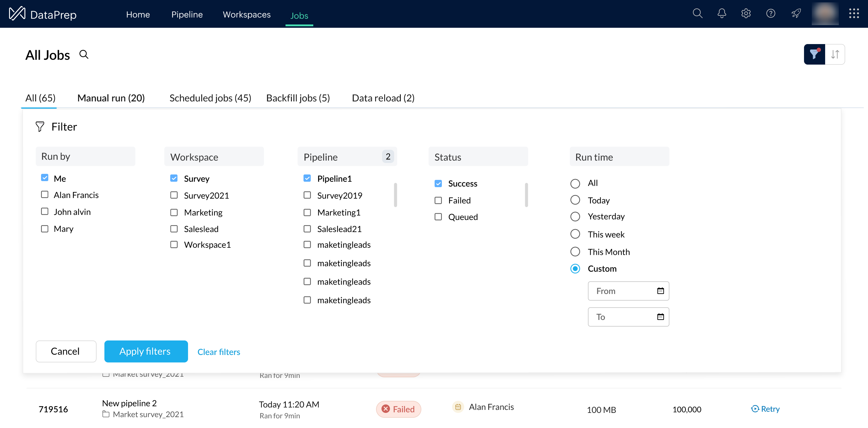The height and width of the screenshot is (428, 868).
Task: Open the notifications bell
Action: [x=721, y=14]
